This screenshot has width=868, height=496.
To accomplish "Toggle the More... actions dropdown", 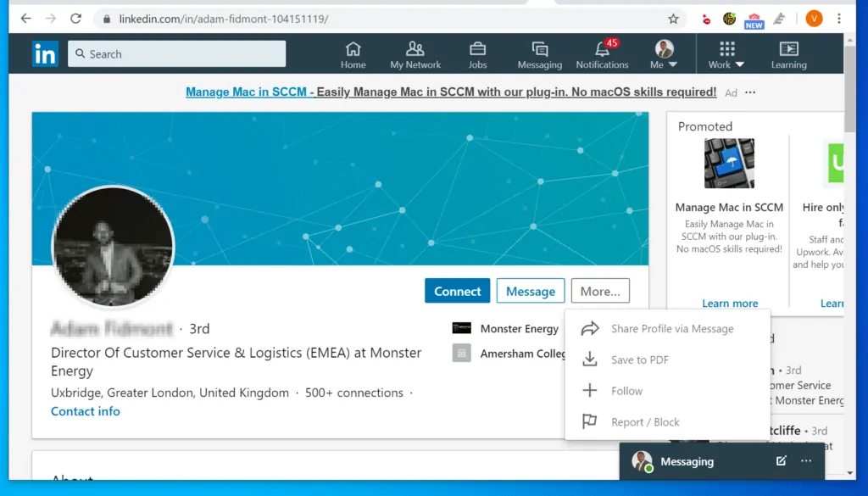I will point(600,291).
